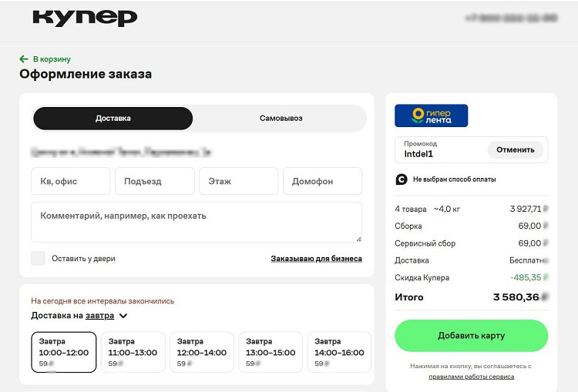Select the 10:00–12:00 delivery slot
This screenshot has height=392, width=578.
coord(64,352)
